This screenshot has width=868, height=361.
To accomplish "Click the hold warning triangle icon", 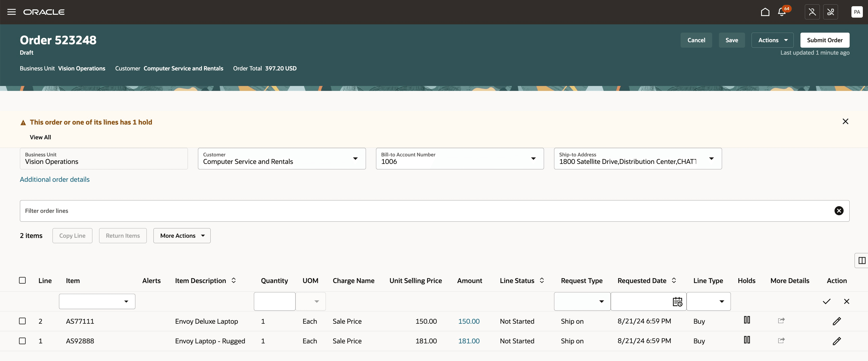I will [x=23, y=123].
